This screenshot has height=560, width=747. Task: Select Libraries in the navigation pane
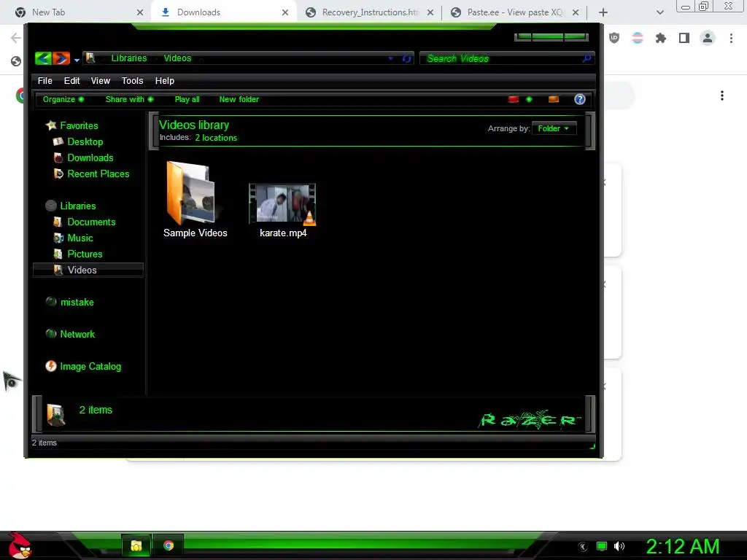tap(77, 206)
